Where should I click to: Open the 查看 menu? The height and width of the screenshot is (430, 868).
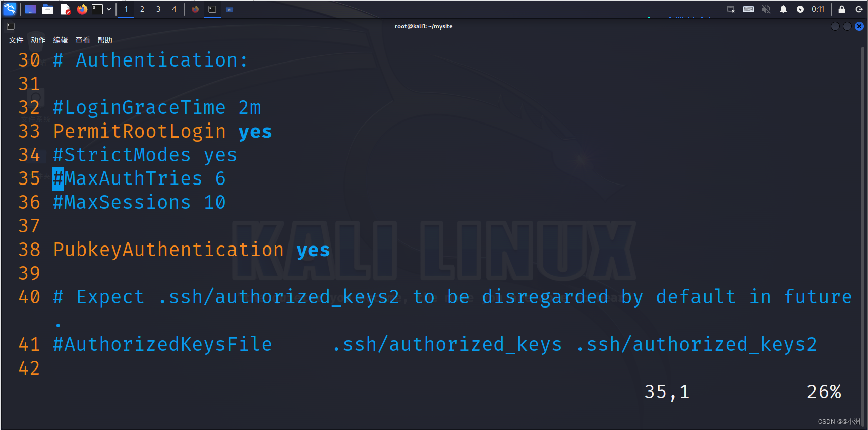click(x=82, y=40)
